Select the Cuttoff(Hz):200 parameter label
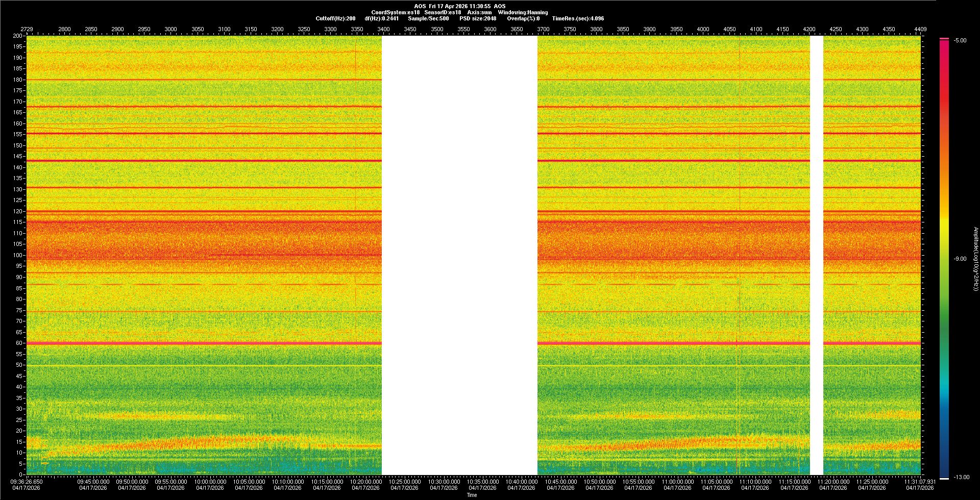980x500 pixels. coord(335,18)
